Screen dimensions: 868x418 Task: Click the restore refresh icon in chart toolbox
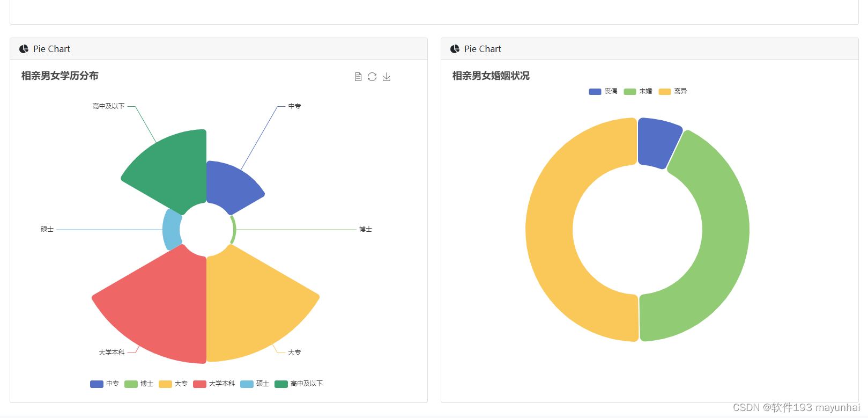click(x=372, y=77)
